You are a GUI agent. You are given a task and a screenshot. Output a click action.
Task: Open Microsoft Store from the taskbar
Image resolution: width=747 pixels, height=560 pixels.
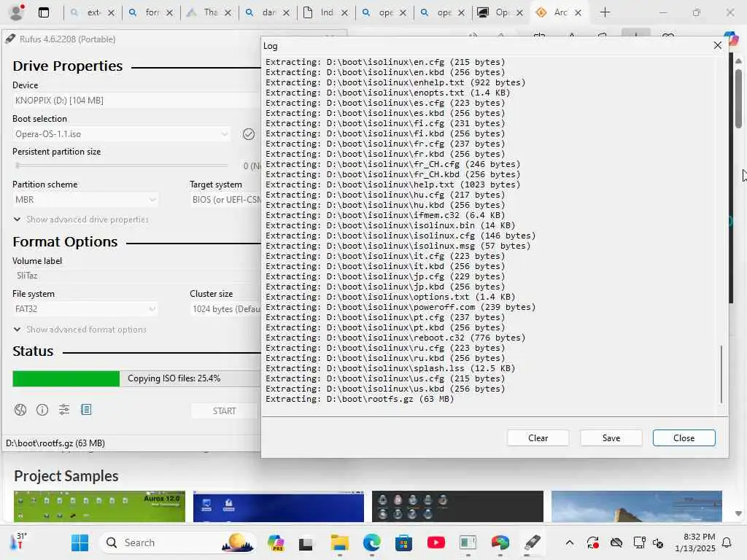tap(403, 542)
